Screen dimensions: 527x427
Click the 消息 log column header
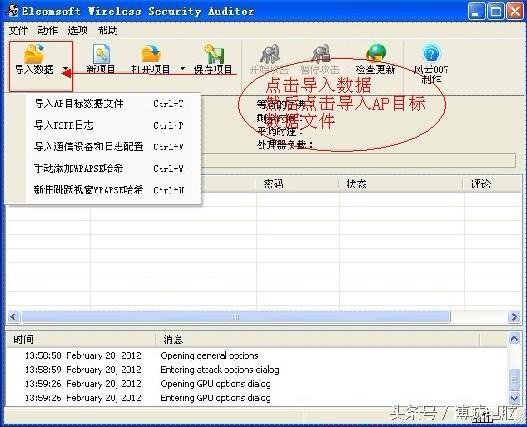tap(318, 340)
